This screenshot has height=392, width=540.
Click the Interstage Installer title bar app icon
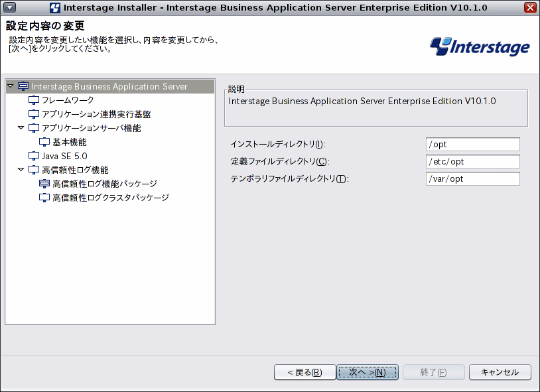pos(55,7)
